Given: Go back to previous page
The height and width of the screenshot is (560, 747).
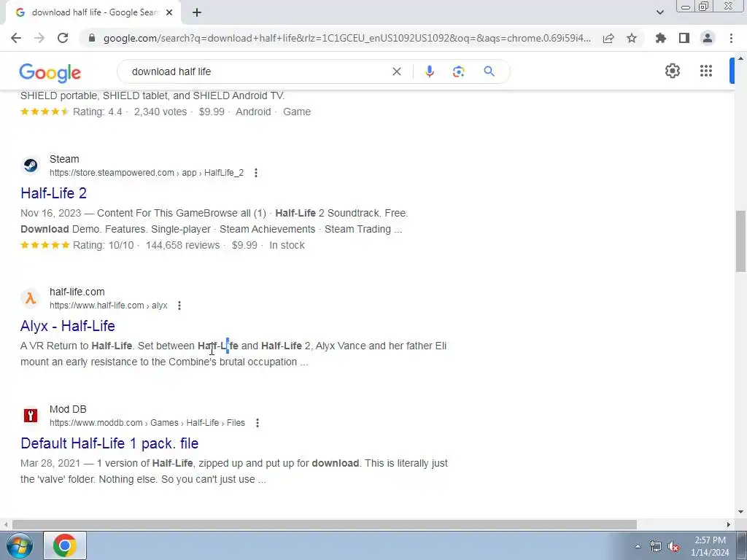Looking at the screenshot, I should 16,38.
